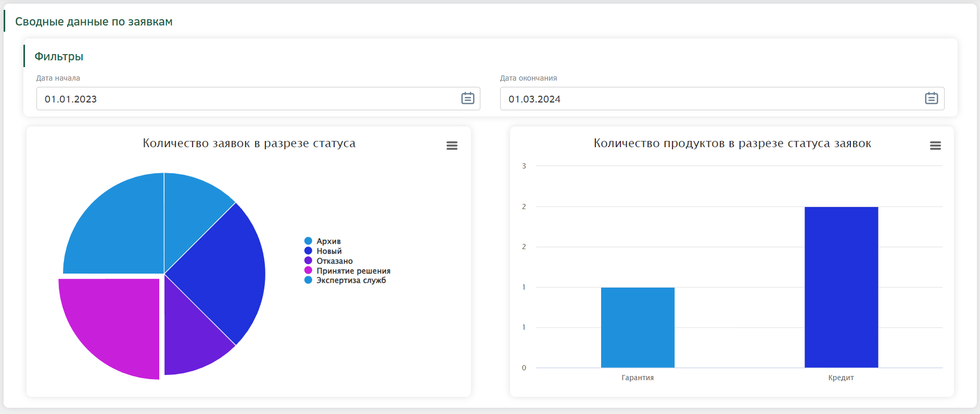Click the dark-blue Кредит bar
Screen dimensions: 980x414
click(841, 287)
